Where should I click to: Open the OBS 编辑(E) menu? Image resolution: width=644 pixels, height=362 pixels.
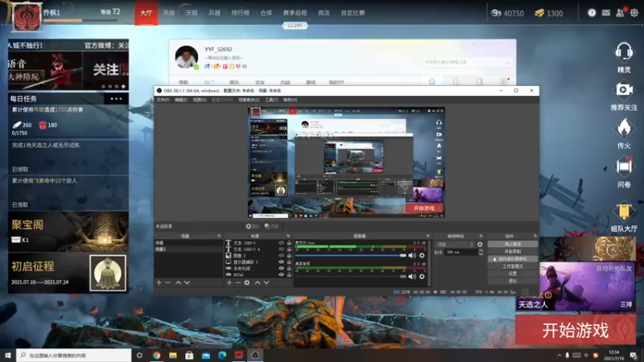181,100
